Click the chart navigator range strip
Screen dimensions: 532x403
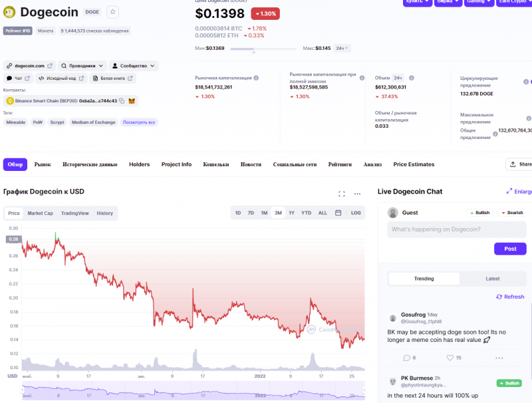pos(194,391)
